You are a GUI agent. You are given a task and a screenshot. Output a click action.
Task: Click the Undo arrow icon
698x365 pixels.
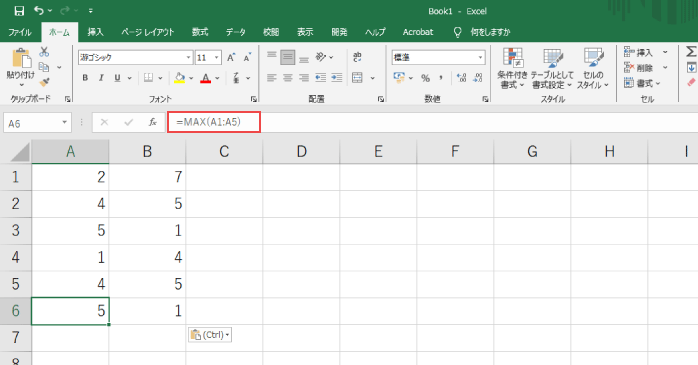click(39, 10)
